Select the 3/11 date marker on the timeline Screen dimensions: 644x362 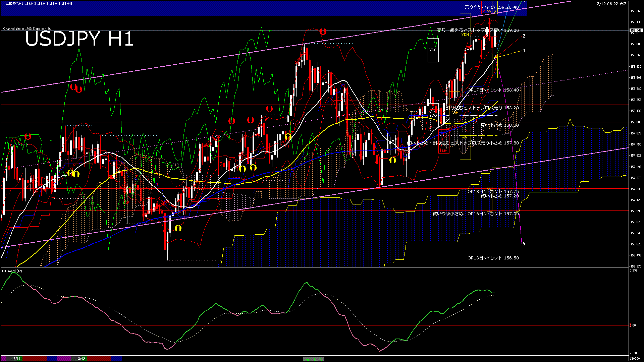pyautogui.click(x=17, y=359)
